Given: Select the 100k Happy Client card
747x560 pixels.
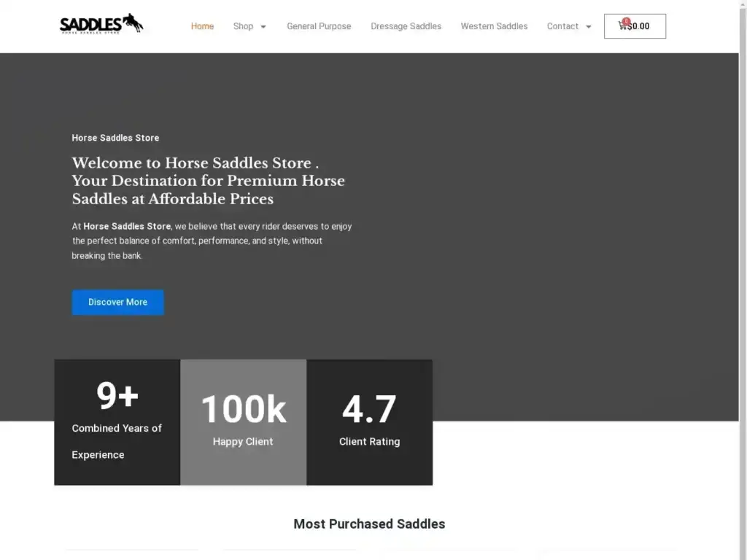Looking at the screenshot, I should click(243, 421).
